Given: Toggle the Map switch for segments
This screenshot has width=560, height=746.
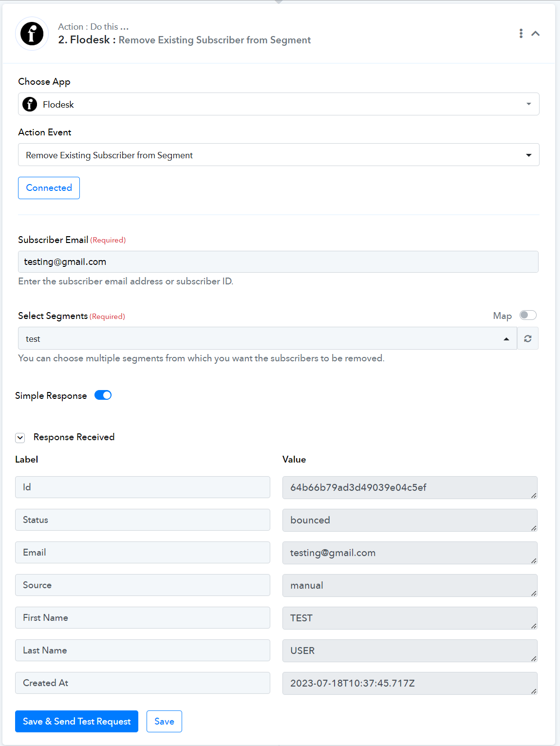Looking at the screenshot, I should [x=528, y=316].
